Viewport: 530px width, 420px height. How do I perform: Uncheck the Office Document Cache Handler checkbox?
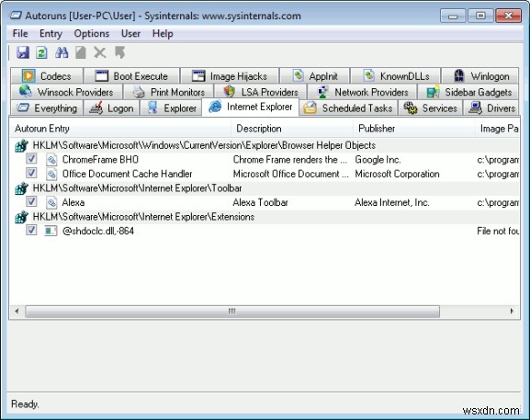[x=31, y=173]
